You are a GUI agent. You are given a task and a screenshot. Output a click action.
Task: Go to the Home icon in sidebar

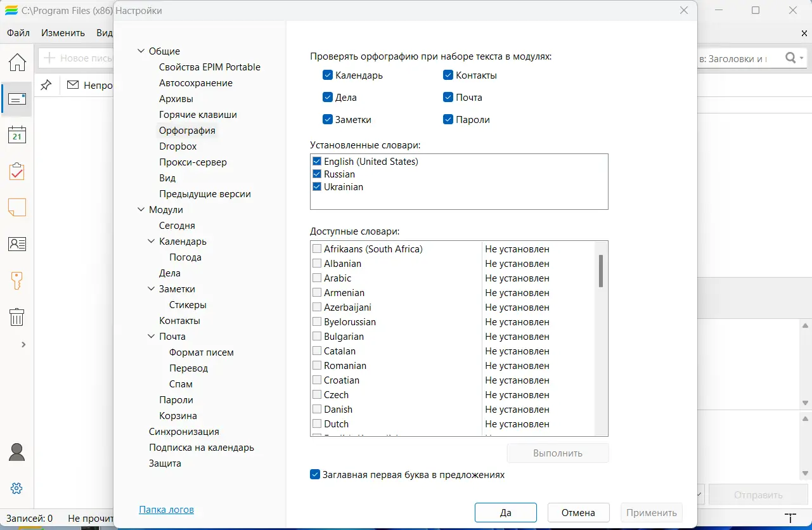pyautogui.click(x=17, y=62)
